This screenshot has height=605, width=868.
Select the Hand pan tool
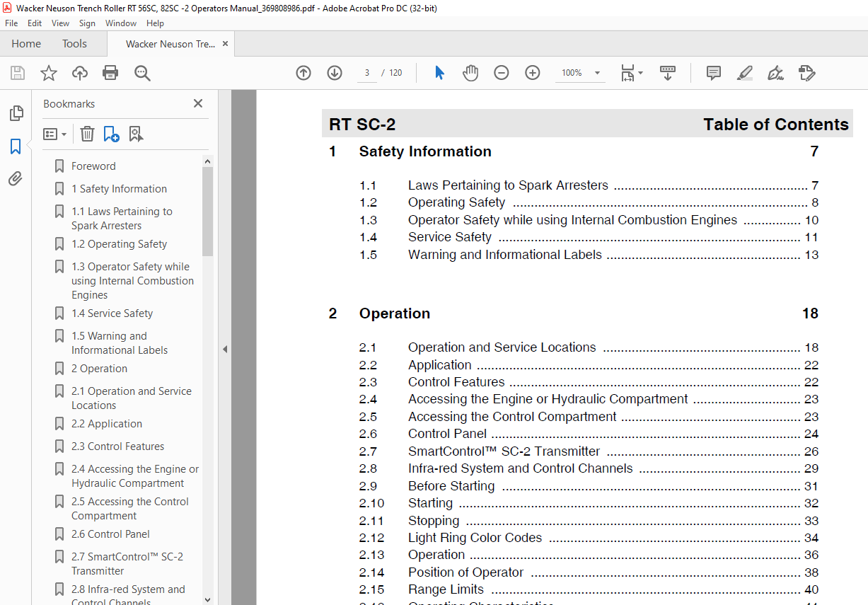pyautogui.click(x=470, y=73)
